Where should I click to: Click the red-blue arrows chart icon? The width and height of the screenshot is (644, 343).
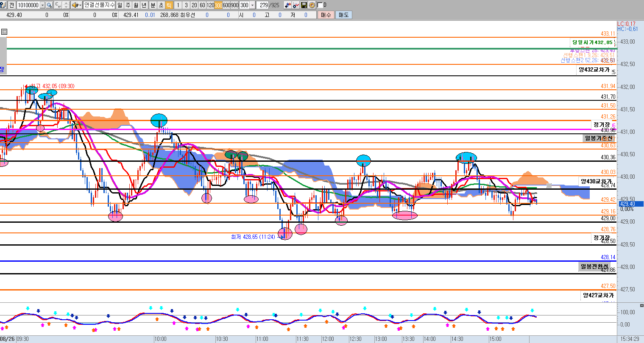coord(288,5)
